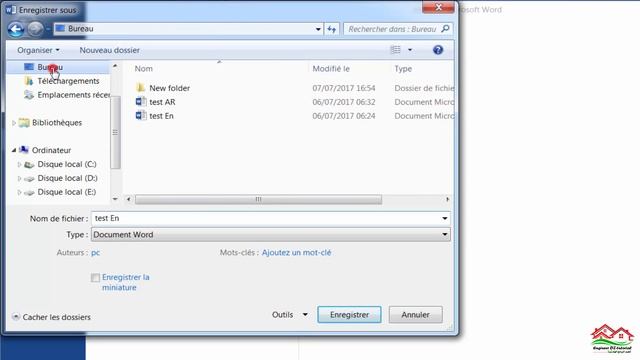Click the Enregistrer button
The height and width of the screenshot is (360, 640).
click(349, 315)
